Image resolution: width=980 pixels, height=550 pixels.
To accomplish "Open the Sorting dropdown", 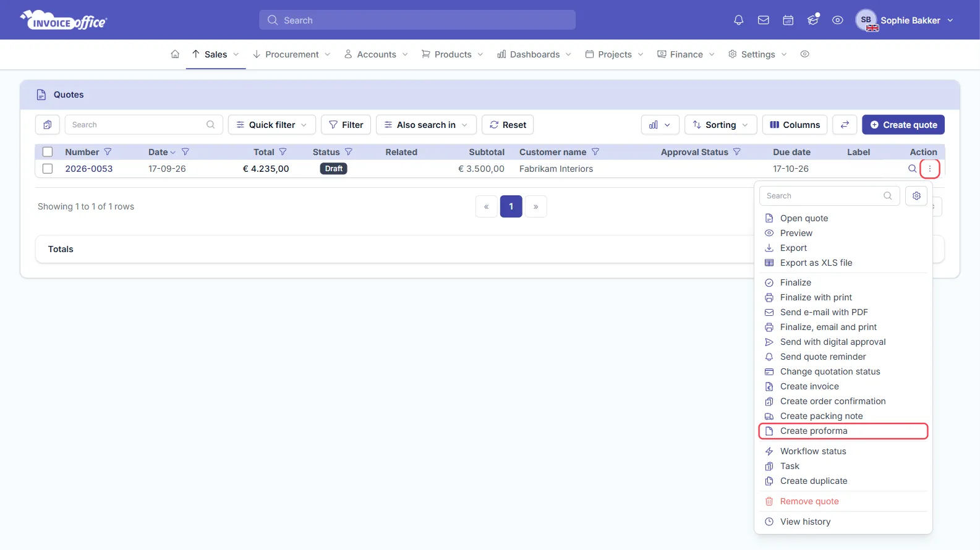I will point(720,125).
